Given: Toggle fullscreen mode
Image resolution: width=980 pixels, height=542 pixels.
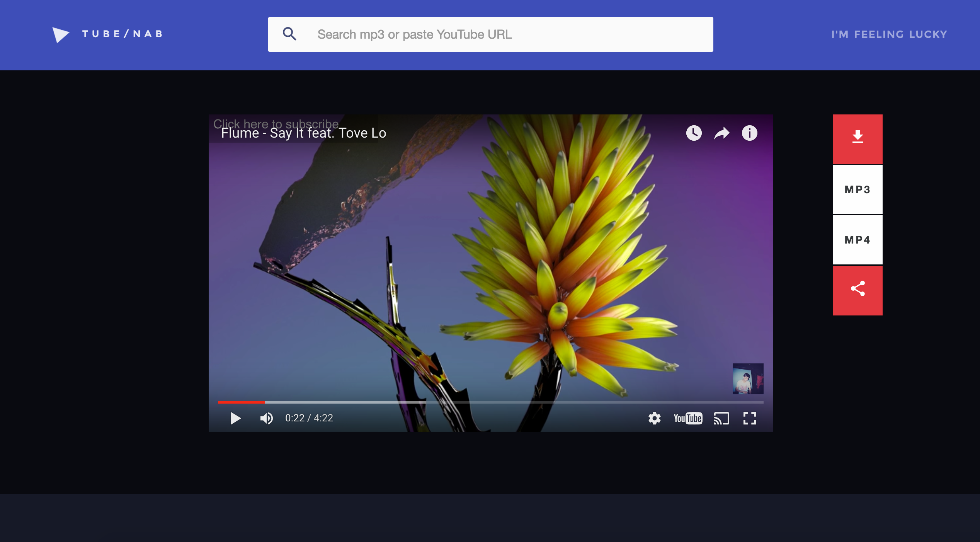Looking at the screenshot, I should pyautogui.click(x=749, y=418).
